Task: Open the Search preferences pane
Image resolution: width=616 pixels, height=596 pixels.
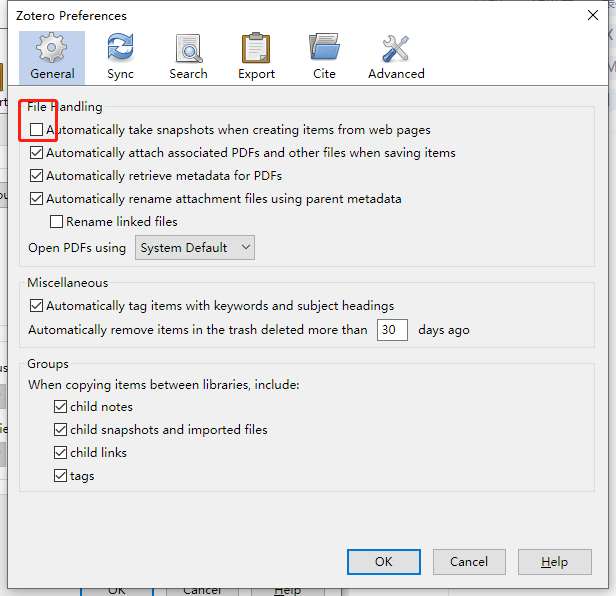Action: coord(188,57)
